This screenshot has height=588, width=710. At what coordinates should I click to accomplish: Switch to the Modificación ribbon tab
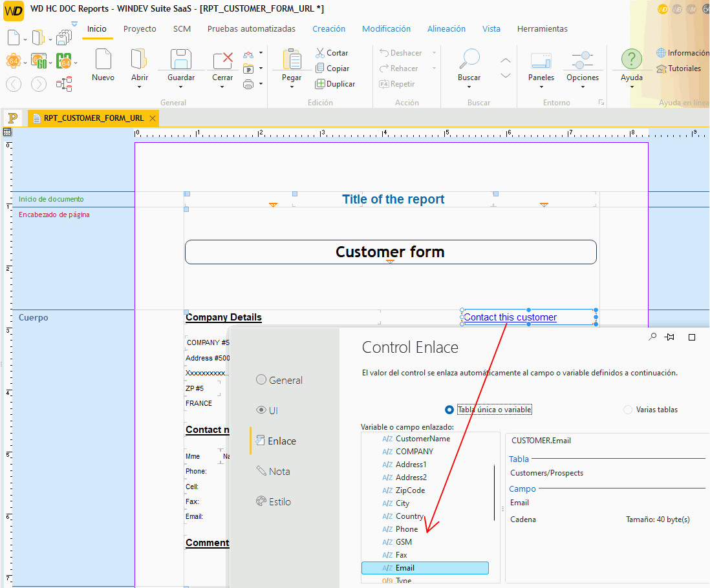[386, 29]
